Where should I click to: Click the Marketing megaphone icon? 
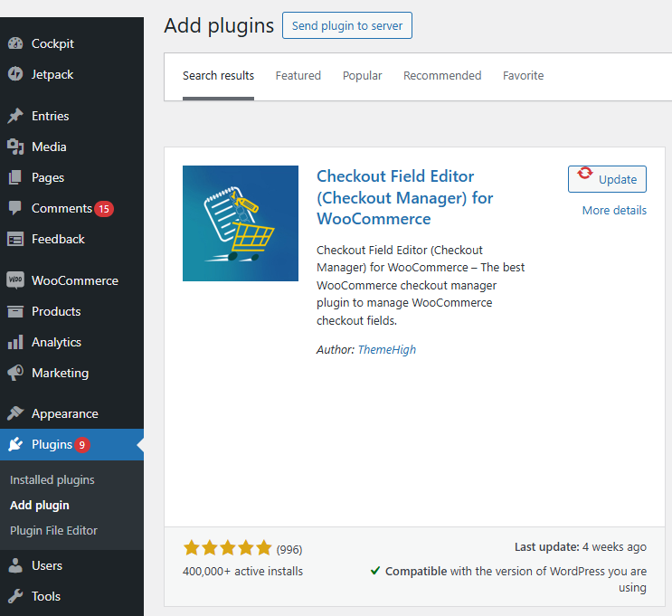[15, 373]
